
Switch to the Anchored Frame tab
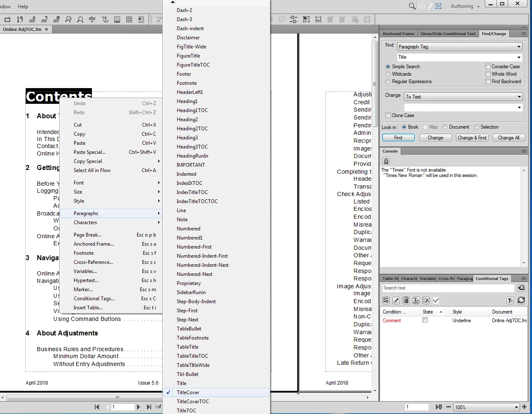pos(398,34)
